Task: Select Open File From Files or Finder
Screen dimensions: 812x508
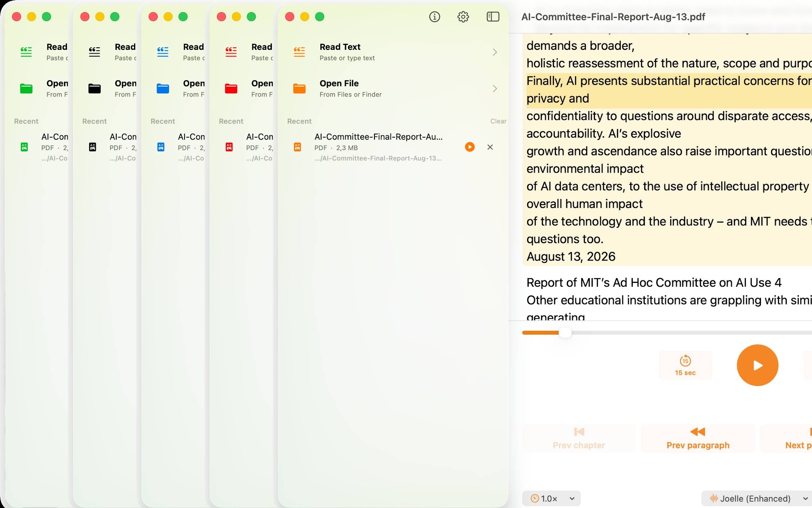Action: pos(393,88)
